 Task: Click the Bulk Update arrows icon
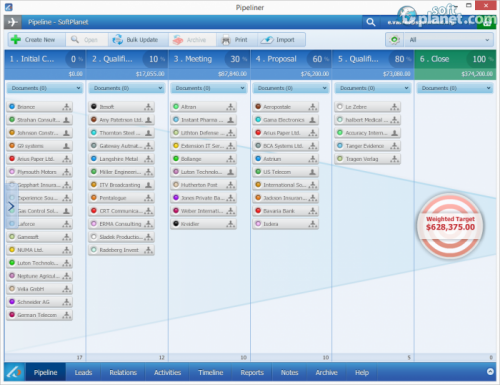pos(117,40)
